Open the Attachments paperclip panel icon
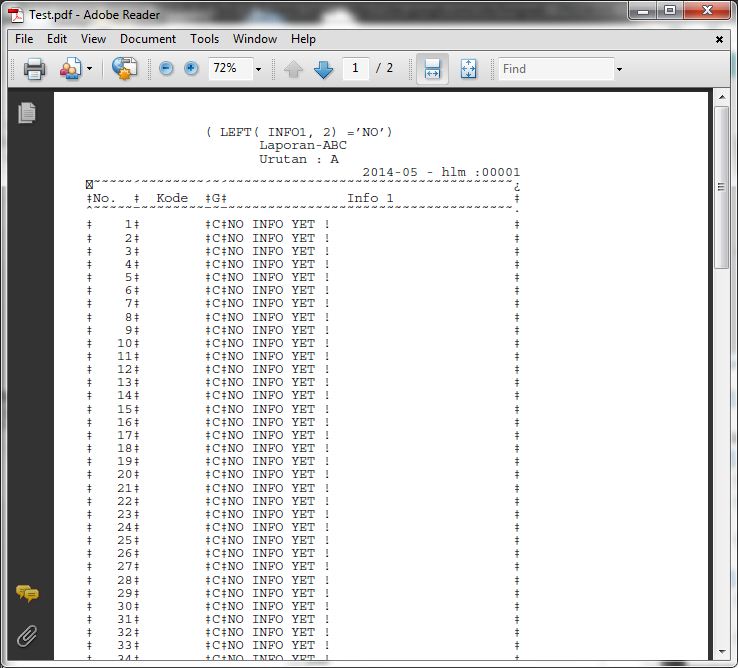The image size is (738, 668). coord(27,636)
